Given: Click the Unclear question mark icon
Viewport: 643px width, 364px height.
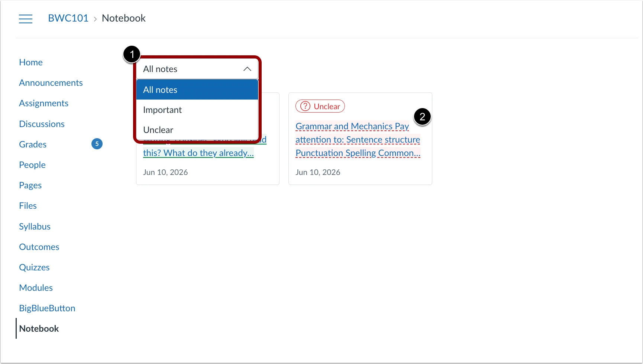Looking at the screenshot, I should (305, 106).
